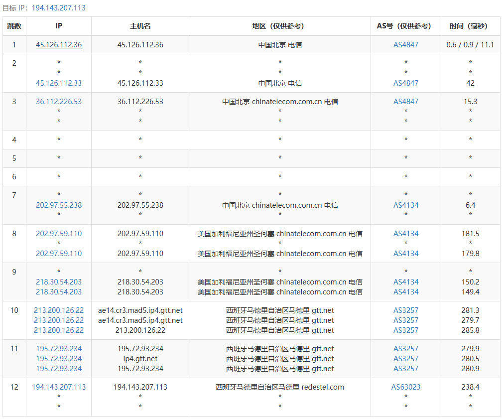Open AS4134 link beside time 150.2

[x=406, y=281]
